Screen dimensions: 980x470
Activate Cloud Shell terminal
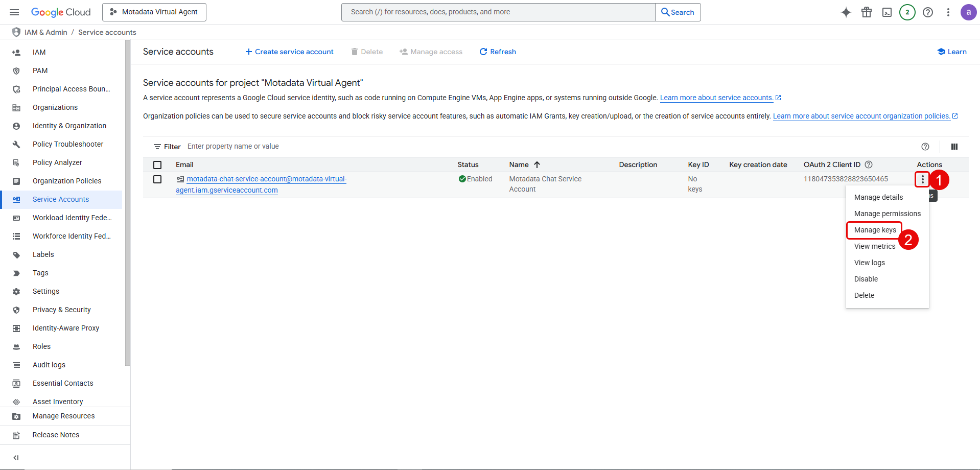coord(886,12)
